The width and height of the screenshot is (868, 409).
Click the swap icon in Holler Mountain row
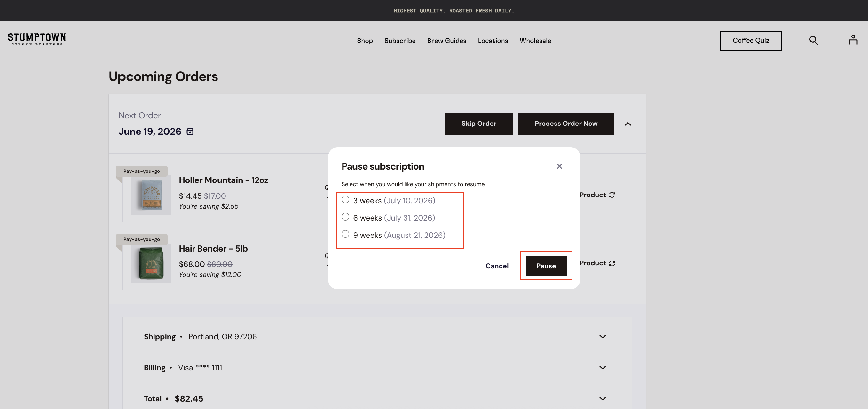coord(612,195)
